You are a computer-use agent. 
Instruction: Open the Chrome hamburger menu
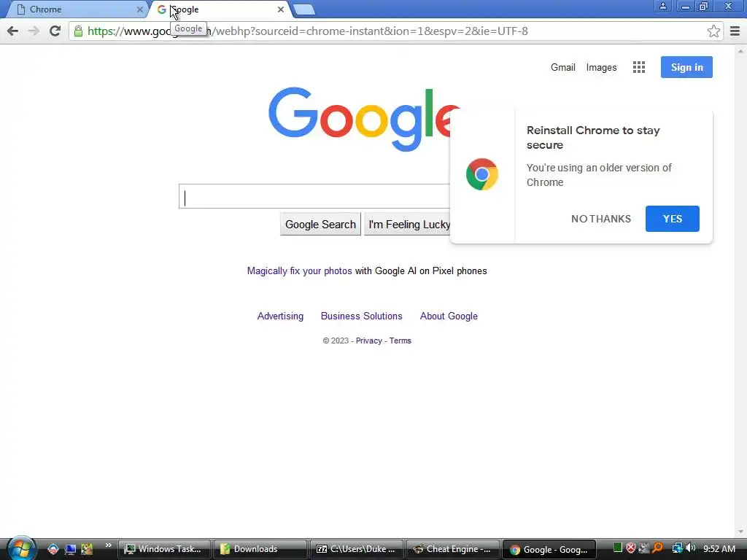click(x=735, y=31)
